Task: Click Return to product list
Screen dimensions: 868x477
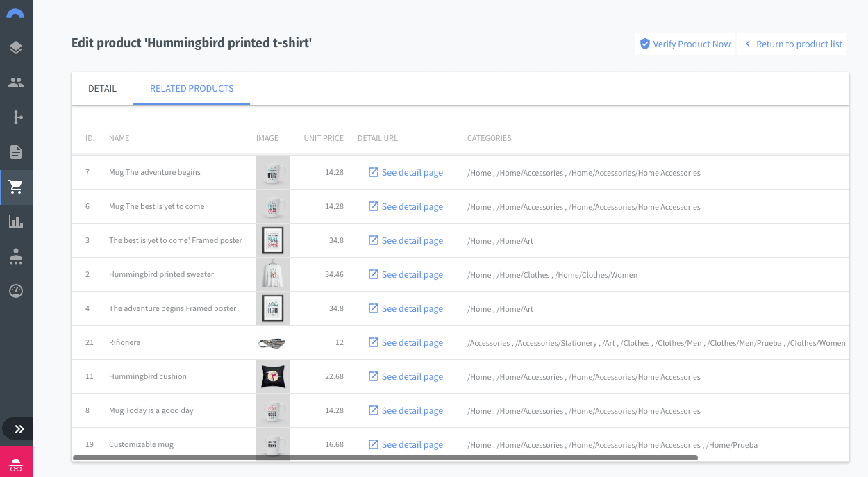Action: (793, 44)
